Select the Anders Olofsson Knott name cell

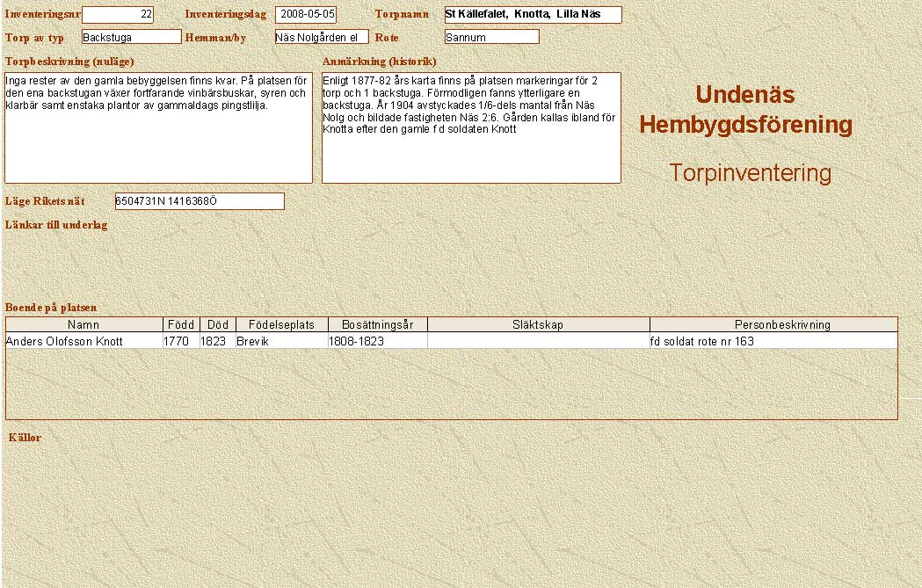(x=83, y=341)
